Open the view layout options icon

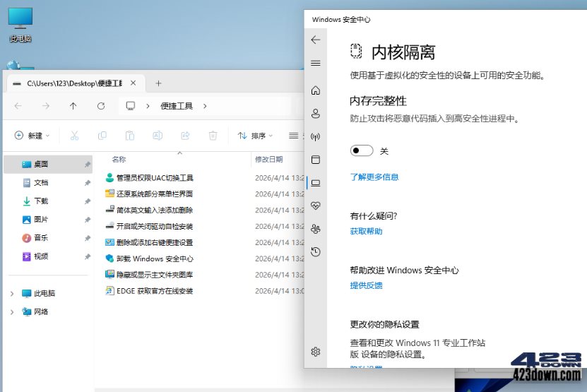click(294, 136)
